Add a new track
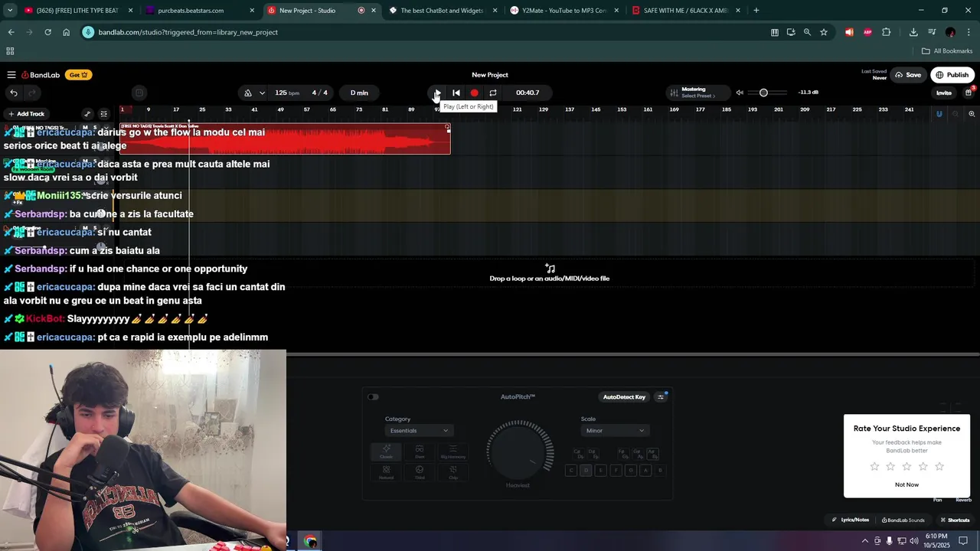Screen dimensions: 980x551 click(x=26, y=114)
